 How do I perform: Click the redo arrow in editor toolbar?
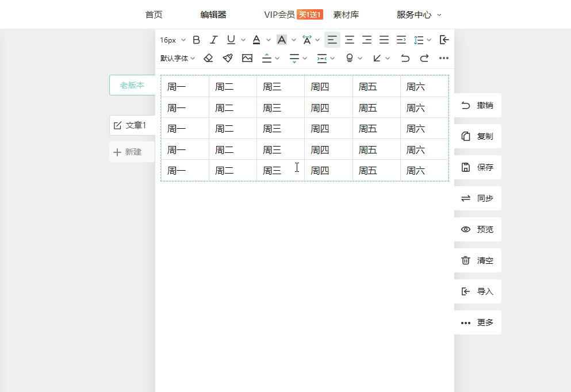424,58
